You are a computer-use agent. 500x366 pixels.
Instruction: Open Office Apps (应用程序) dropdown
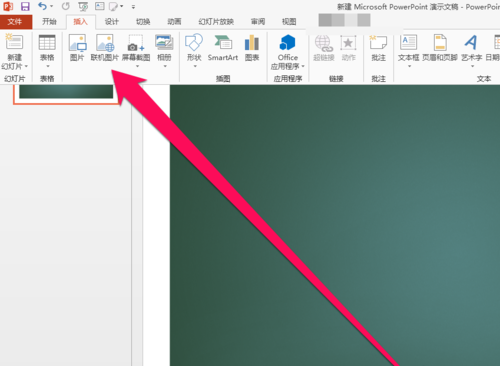(x=303, y=66)
